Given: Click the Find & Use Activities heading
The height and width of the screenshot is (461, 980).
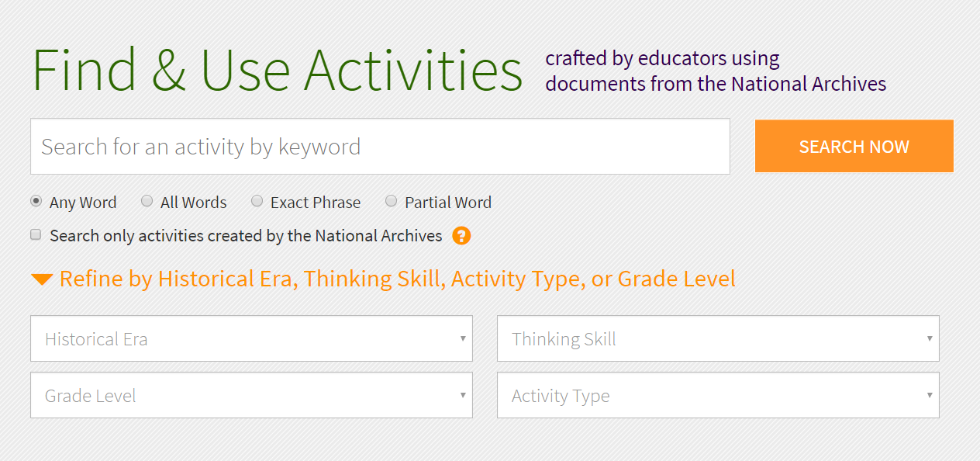Looking at the screenshot, I should 277,71.
